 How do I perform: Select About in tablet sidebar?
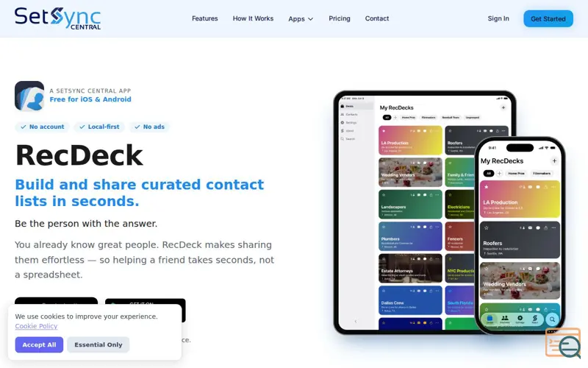coord(347,131)
